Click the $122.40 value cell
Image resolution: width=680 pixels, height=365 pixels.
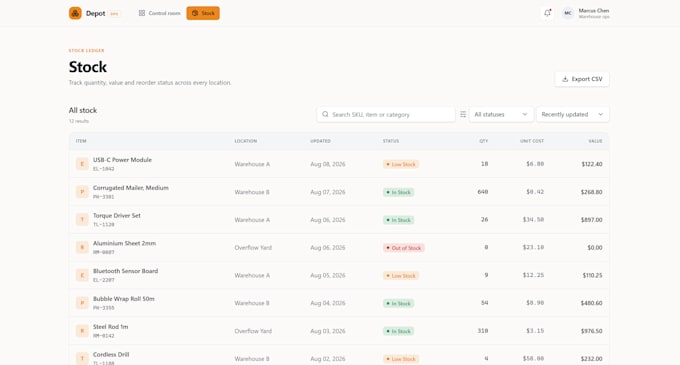[x=592, y=164]
